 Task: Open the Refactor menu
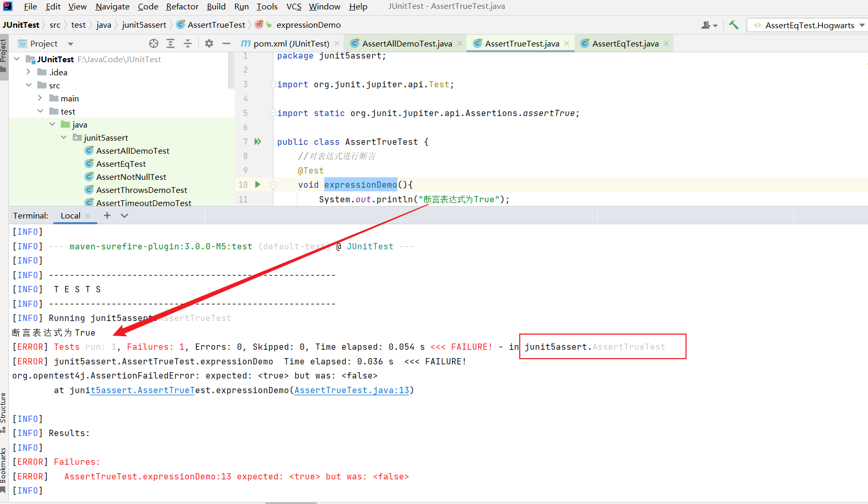[x=182, y=7]
